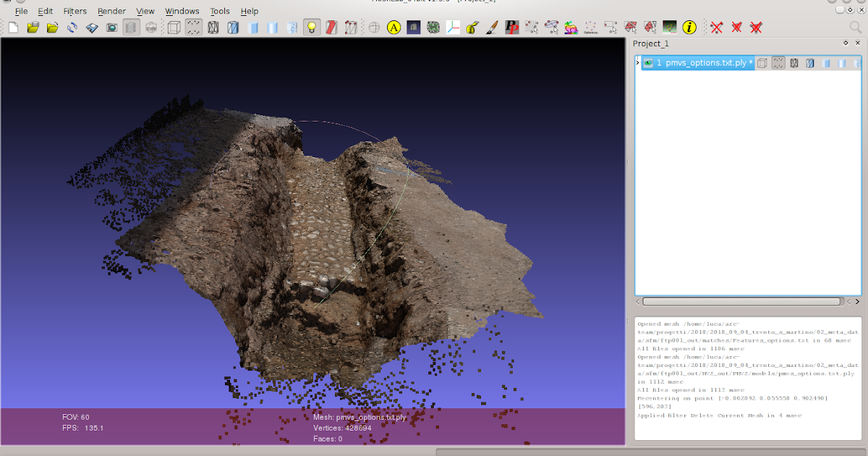Toggle the light bulb lighting button
The height and width of the screenshot is (456, 868).
point(312,28)
